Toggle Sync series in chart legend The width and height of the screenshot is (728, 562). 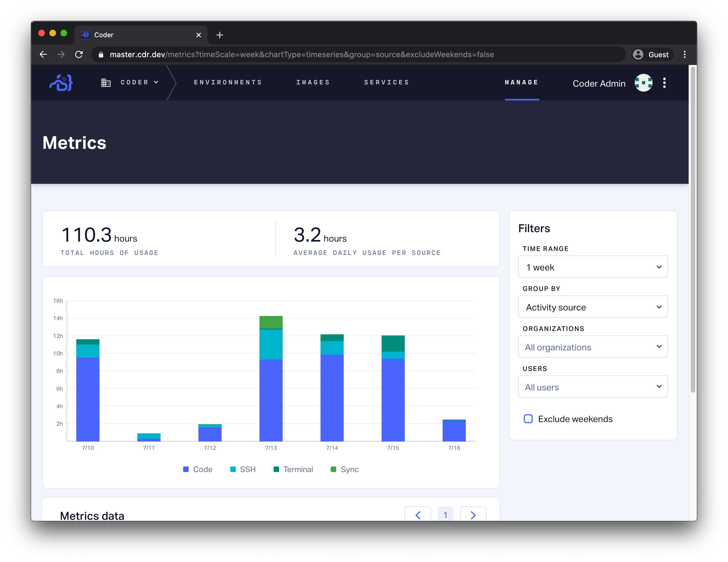point(345,469)
